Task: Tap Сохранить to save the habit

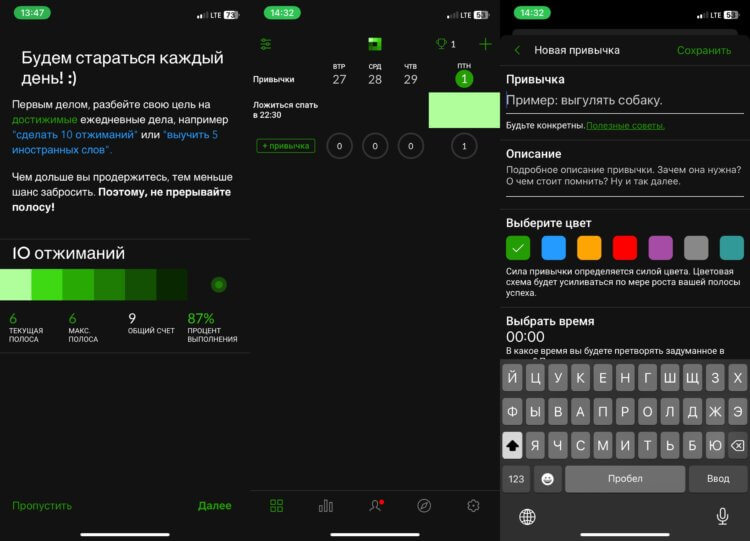Action: (x=704, y=50)
